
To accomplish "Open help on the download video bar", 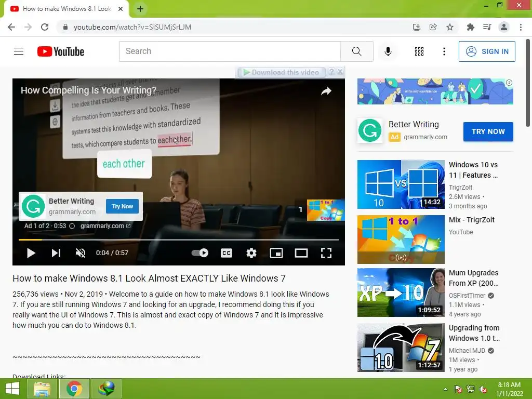I will click(x=332, y=72).
